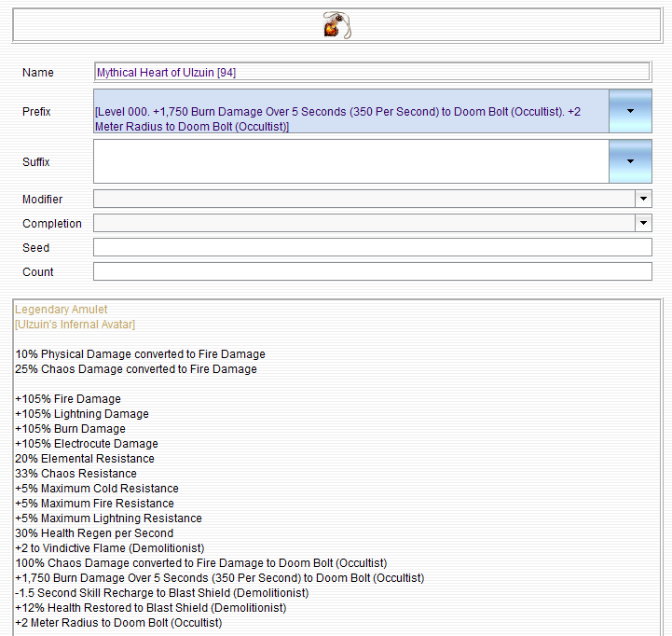Image resolution: width=672 pixels, height=636 pixels.
Task: Click the '+105% Lightning Damage' line
Action: click(82, 414)
